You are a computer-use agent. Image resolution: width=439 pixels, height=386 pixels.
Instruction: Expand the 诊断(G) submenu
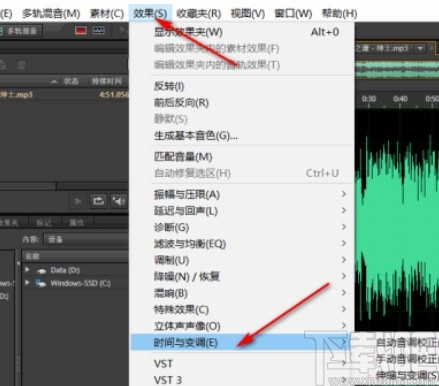pos(242,227)
